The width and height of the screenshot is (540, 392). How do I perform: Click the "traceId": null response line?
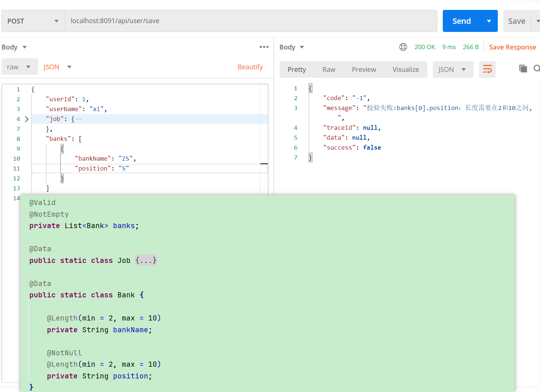(x=352, y=128)
